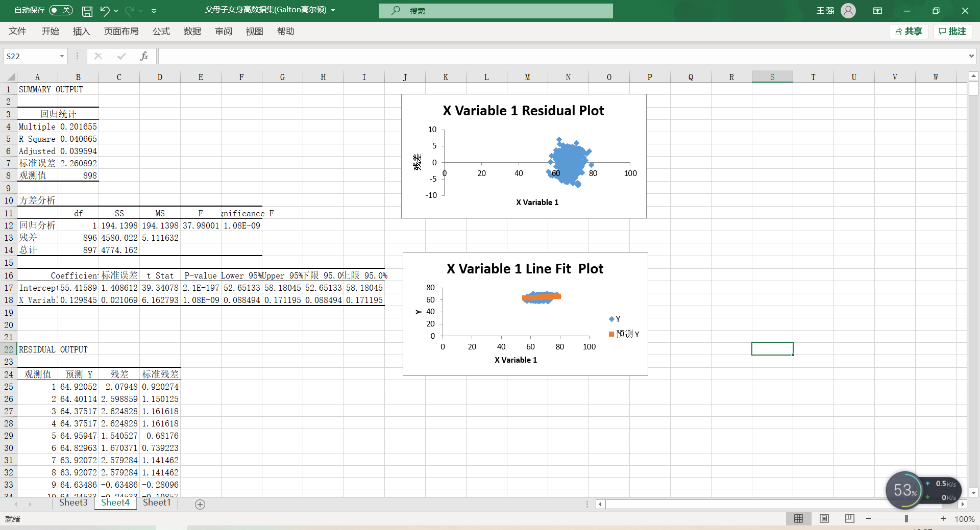The image size is (980, 530).
Task: Save the workbook with the disk icon
Action: 87,11
